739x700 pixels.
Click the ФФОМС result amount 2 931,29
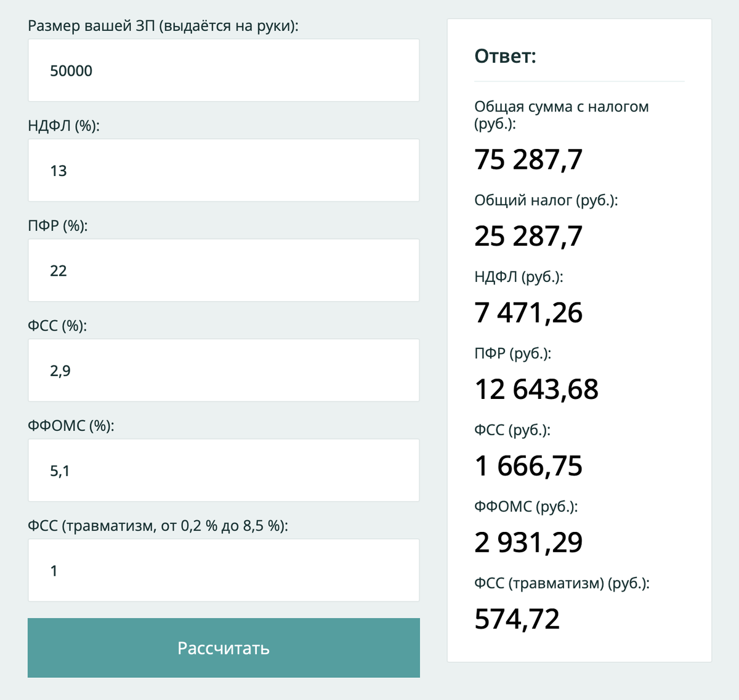(x=528, y=542)
